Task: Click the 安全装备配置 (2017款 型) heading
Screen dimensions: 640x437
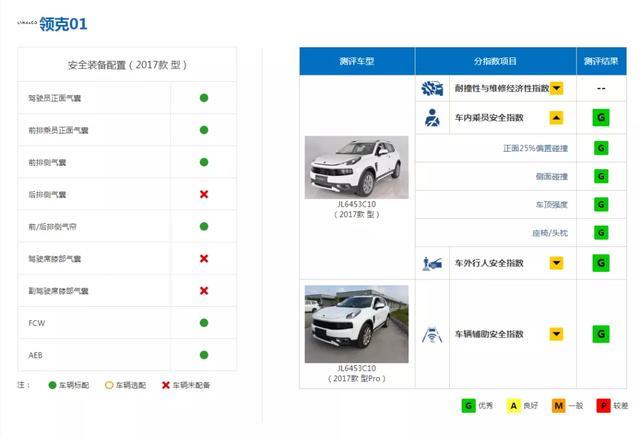Action: click(x=127, y=65)
